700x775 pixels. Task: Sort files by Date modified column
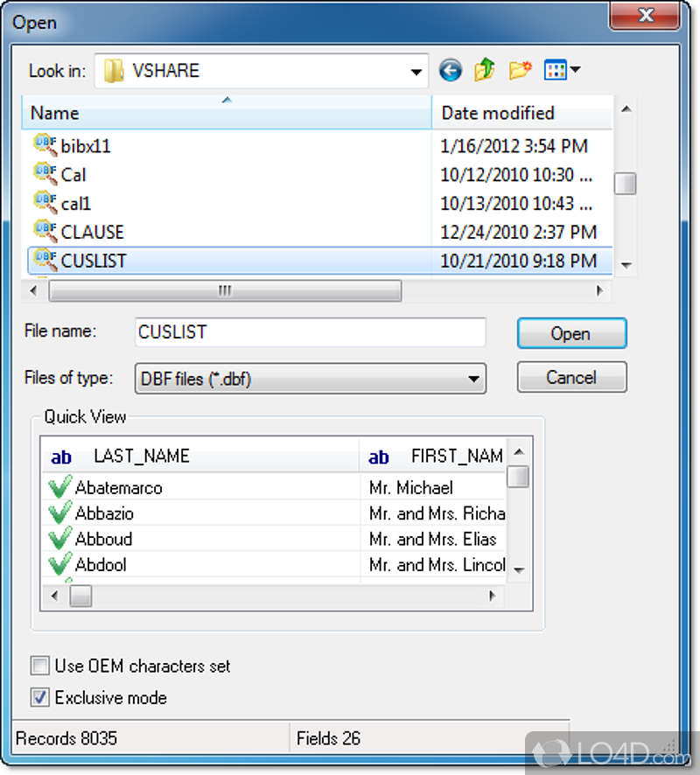522,113
